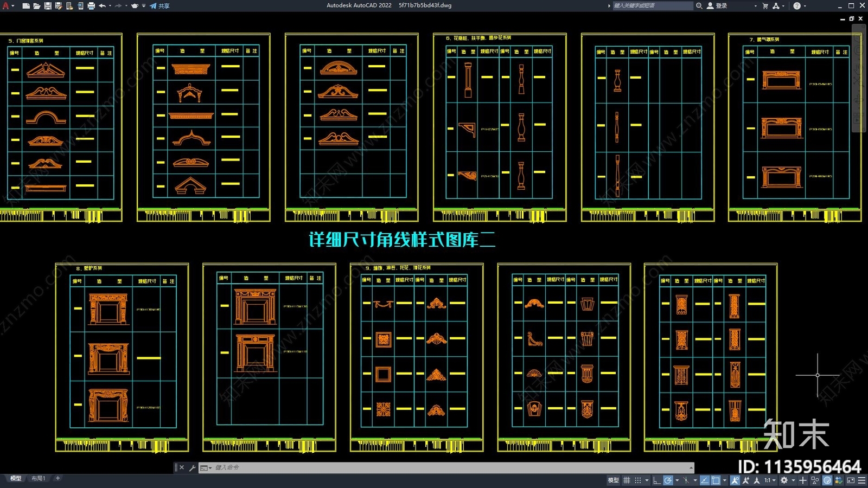This screenshot has width=868, height=488.
Task: Click the Help question mark icon
Action: point(796,6)
